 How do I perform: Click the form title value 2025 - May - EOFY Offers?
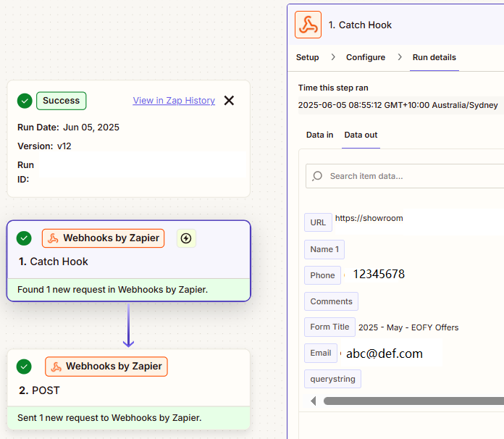point(408,327)
